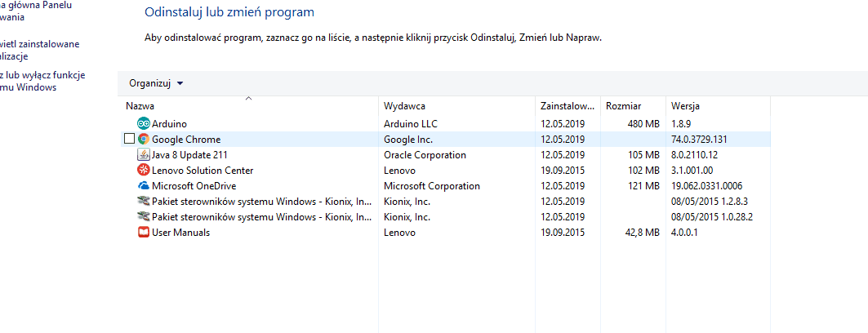This screenshot has height=333, width=868.
Task: Open the Organizuj dropdown menu
Action: point(156,83)
